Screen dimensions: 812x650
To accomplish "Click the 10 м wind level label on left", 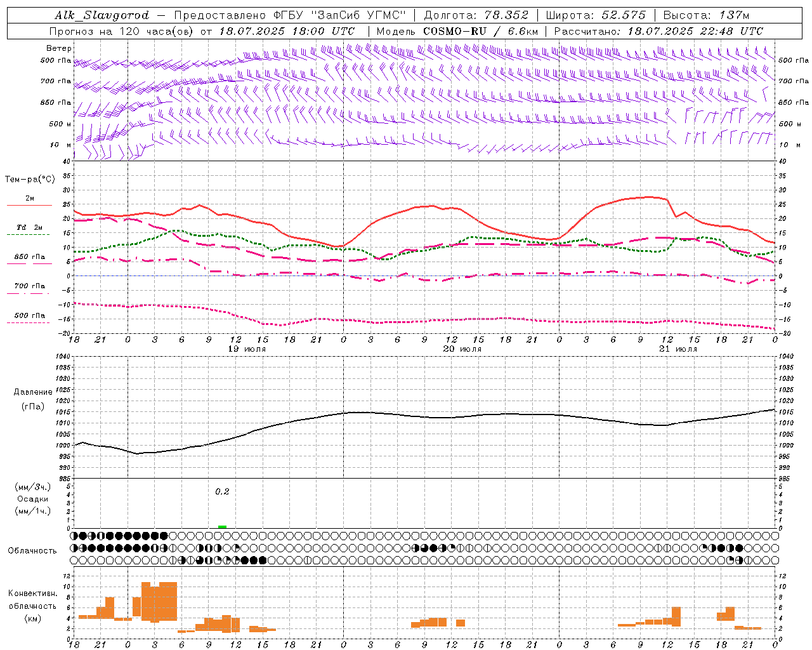I will 61,145.
